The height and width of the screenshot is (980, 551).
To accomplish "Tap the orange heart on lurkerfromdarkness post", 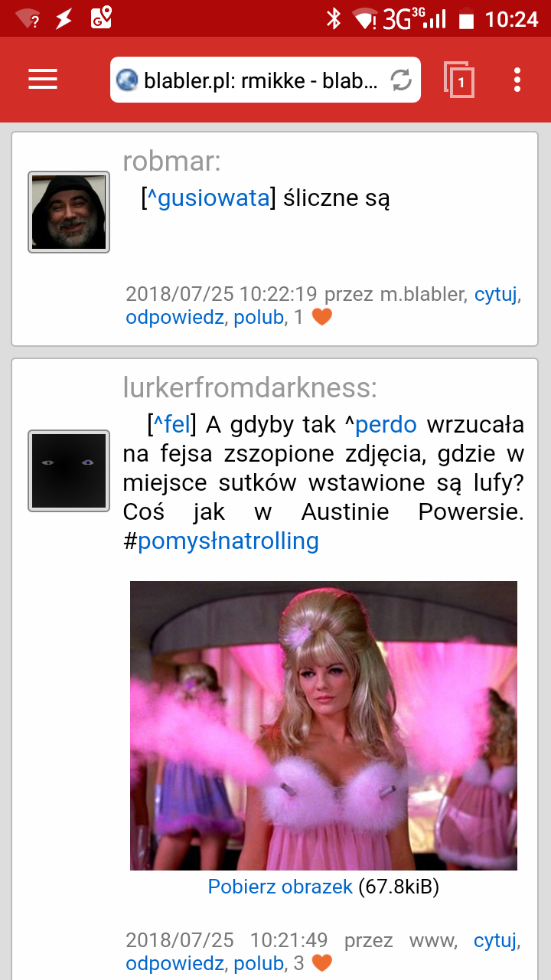I will [322, 963].
